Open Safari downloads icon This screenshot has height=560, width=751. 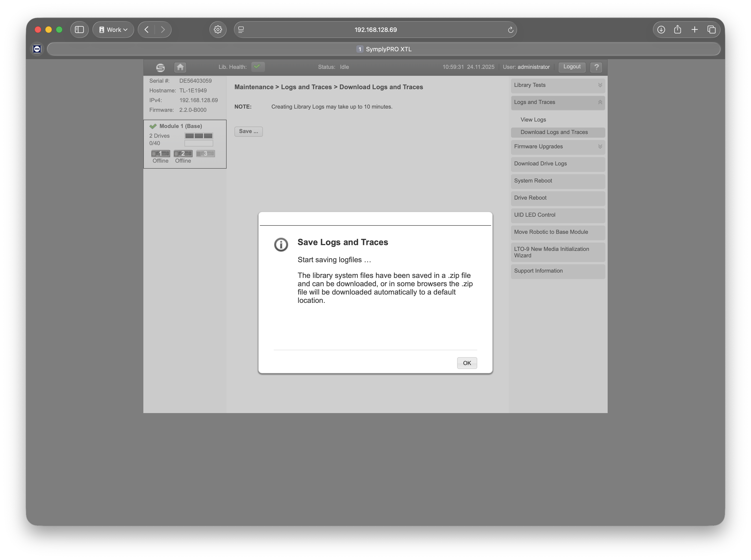(x=661, y=30)
